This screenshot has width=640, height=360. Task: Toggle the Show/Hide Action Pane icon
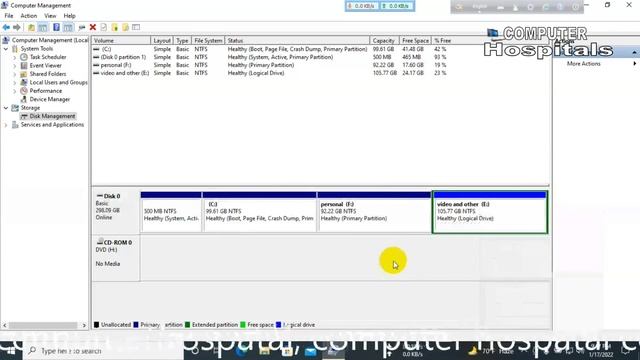[68, 27]
